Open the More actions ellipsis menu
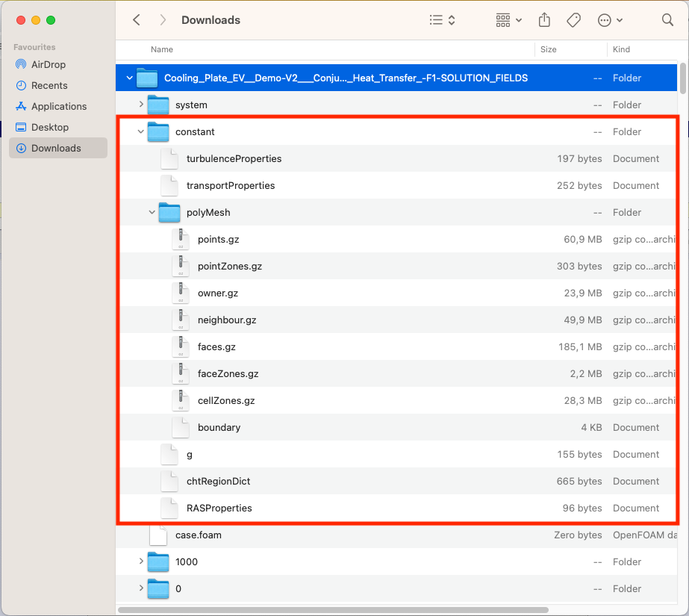Viewport: 689px width, 616px height. [x=610, y=19]
